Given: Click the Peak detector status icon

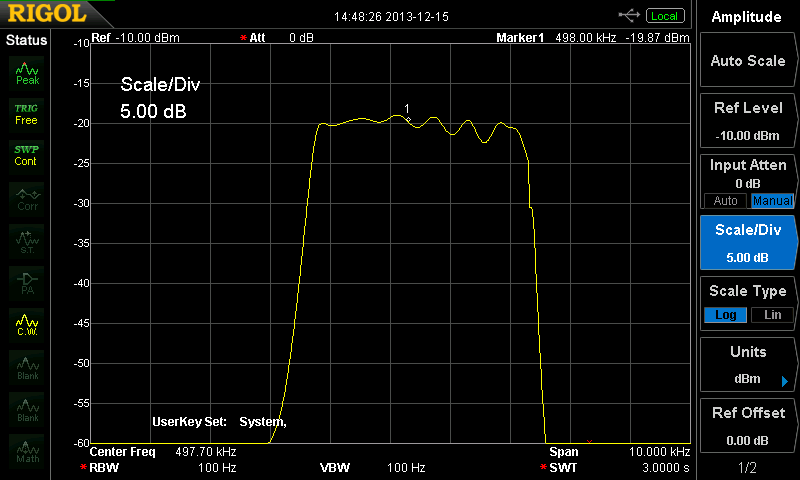Looking at the screenshot, I should 26,72.
